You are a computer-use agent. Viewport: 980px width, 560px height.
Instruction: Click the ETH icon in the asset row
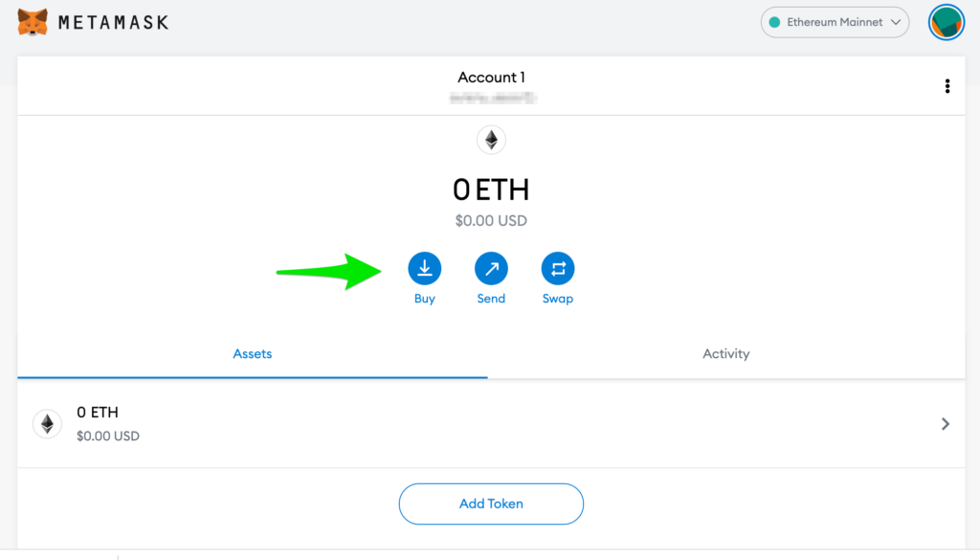48,424
